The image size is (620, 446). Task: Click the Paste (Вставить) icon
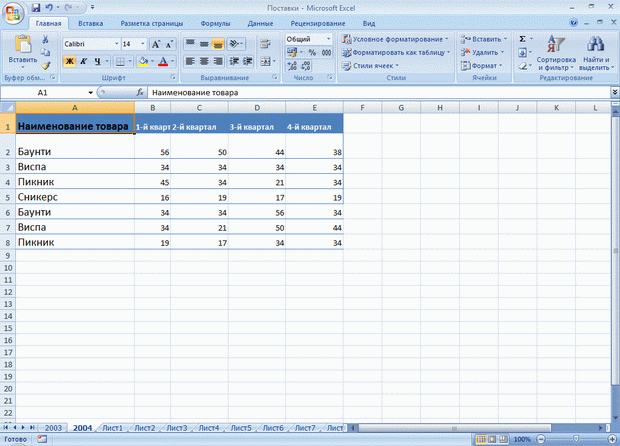pyautogui.click(x=23, y=44)
